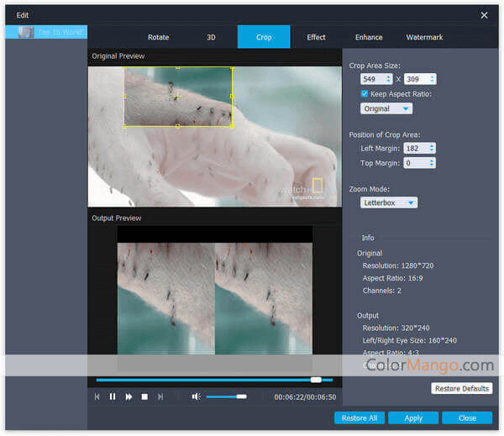Jump to previous frame with skip-back icon
Screen dimensions: 504x436
[x=97, y=397]
